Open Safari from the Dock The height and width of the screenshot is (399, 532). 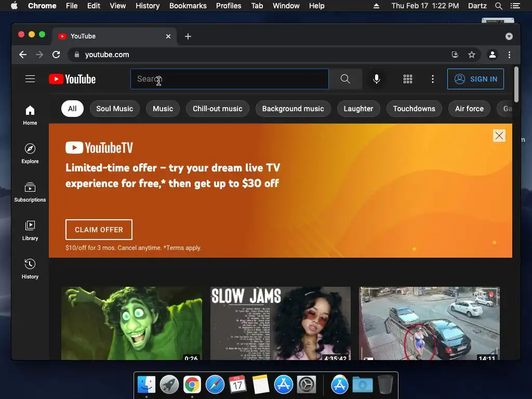[215, 384]
